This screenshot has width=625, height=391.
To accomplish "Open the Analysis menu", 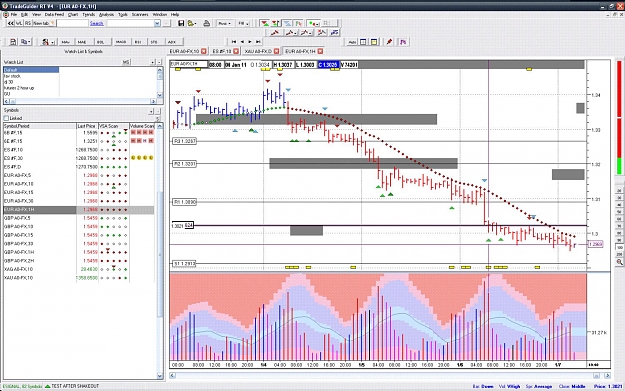I will click(106, 14).
